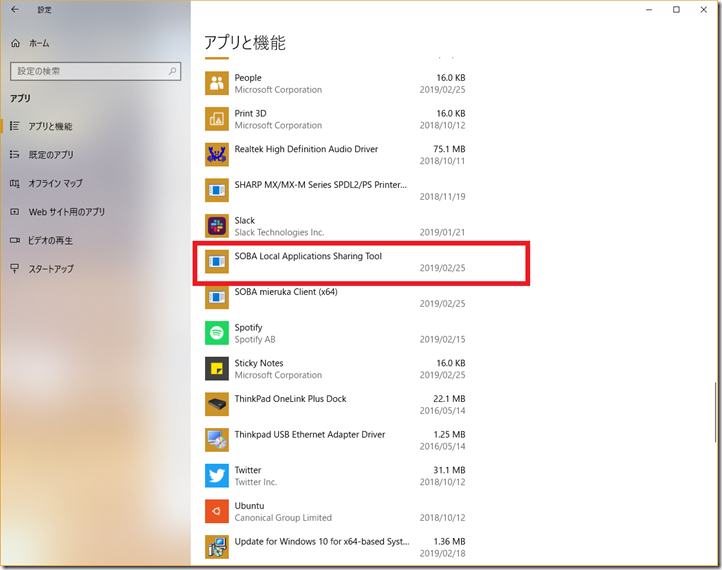722x570 pixels.
Task: Click Canonical Group Limited publisher text
Action: click(283, 518)
